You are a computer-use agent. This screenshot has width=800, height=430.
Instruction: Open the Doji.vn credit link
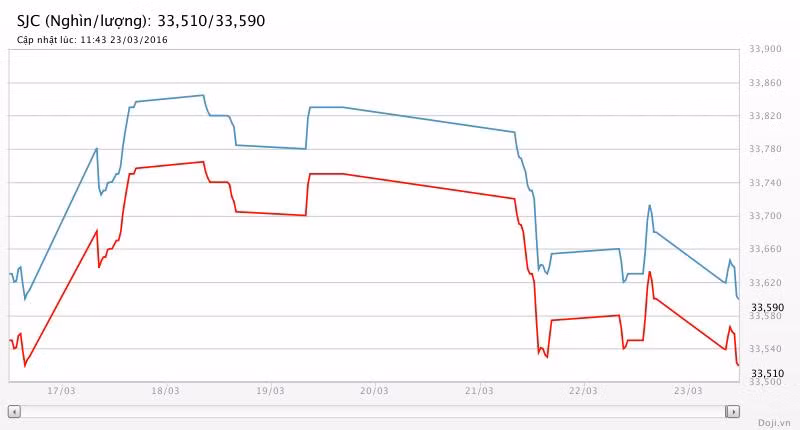pyautogui.click(x=773, y=423)
